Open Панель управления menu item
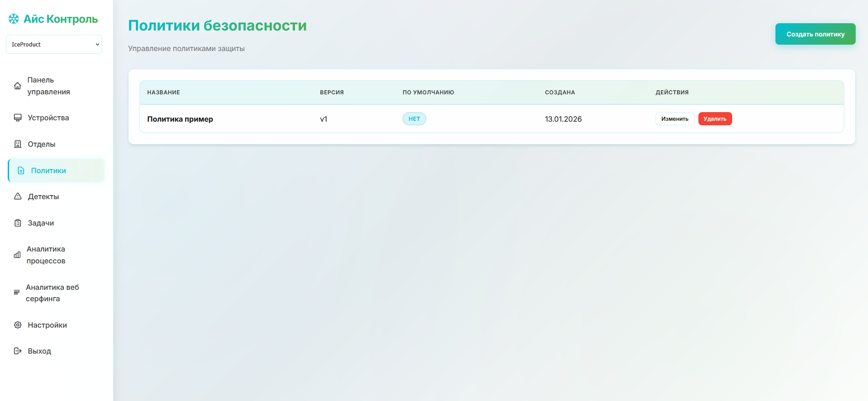868x401 pixels. (56, 86)
